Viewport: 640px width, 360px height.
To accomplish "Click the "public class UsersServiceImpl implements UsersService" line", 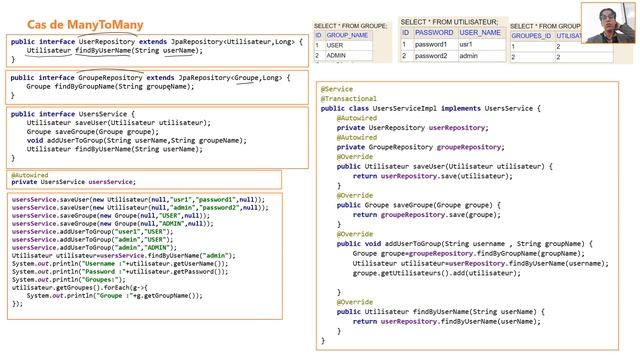I will coord(431,108).
